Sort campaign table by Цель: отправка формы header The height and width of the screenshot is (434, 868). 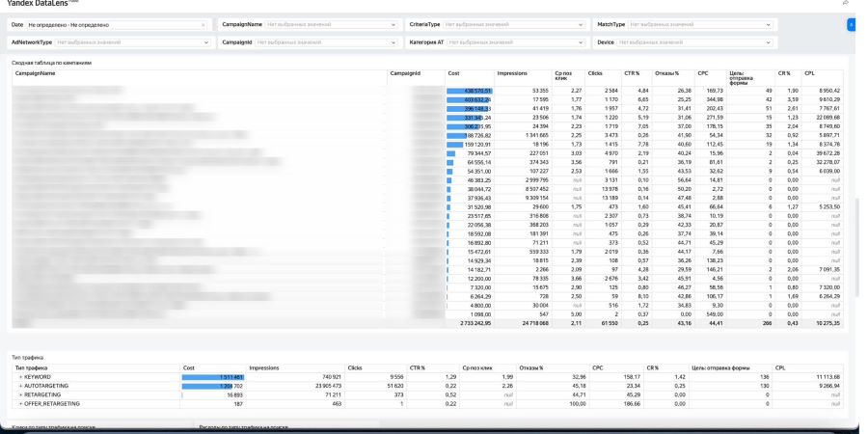(743, 78)
